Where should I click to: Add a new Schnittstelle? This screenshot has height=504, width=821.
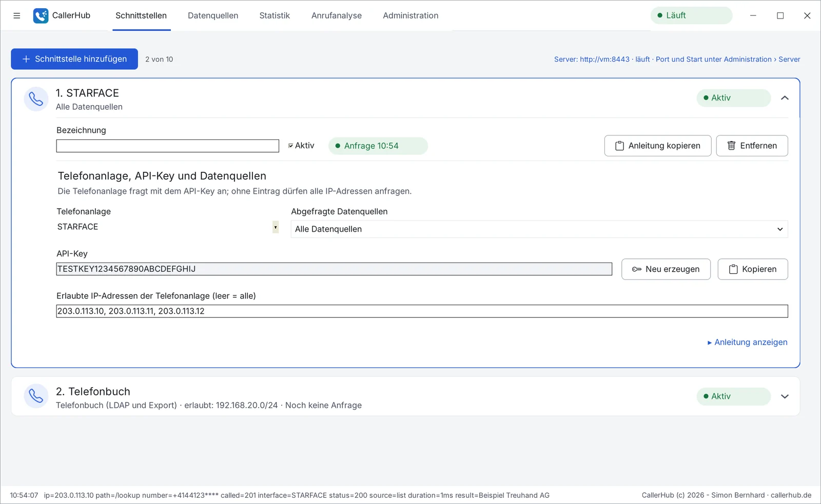(74, 59)
